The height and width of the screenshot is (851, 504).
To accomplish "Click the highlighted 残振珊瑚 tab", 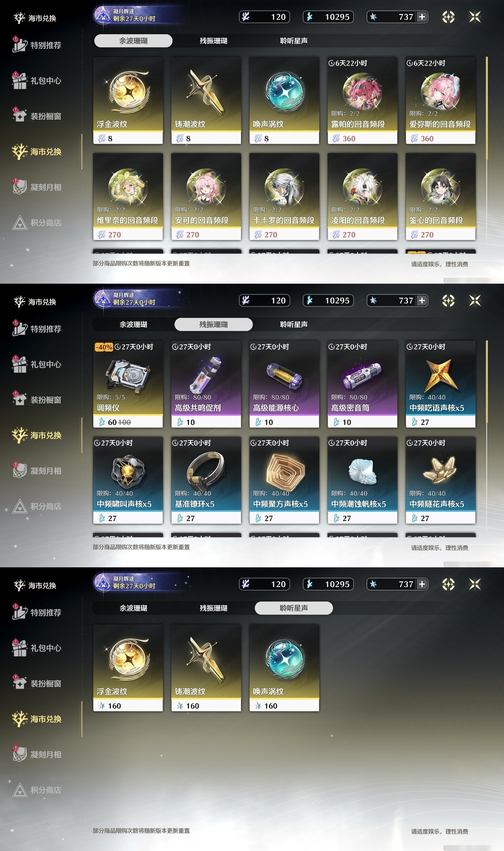I will click(213, 324).
